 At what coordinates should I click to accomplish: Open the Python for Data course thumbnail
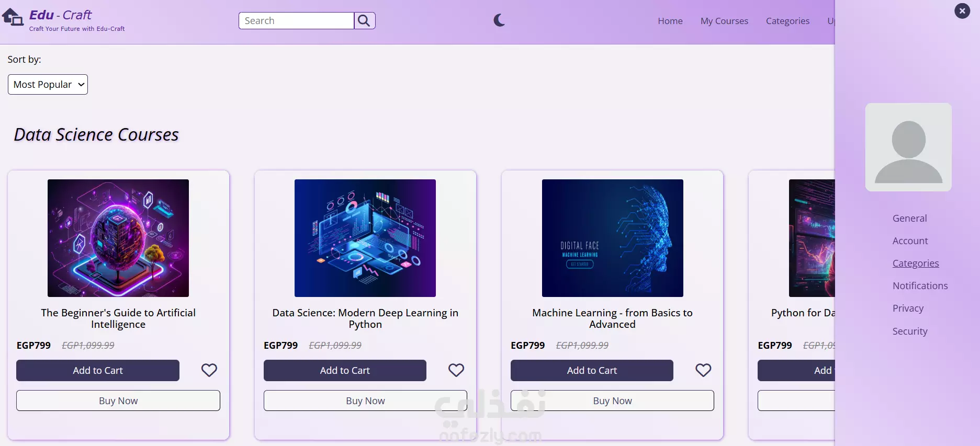coord(812,238)
